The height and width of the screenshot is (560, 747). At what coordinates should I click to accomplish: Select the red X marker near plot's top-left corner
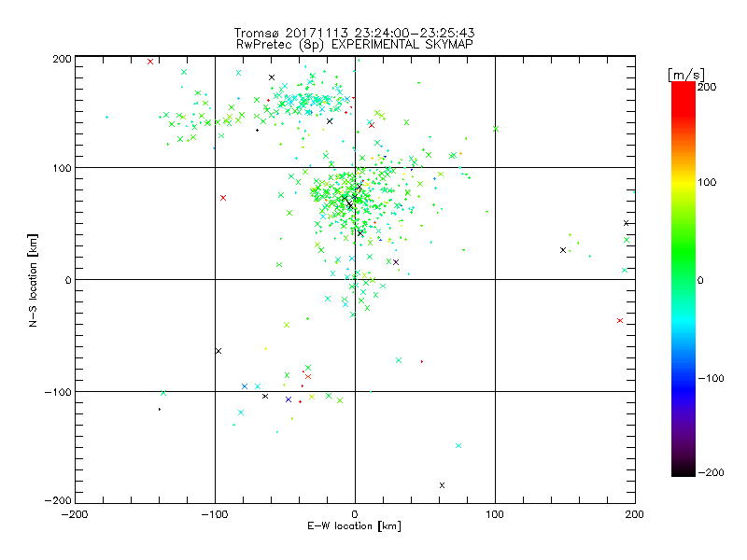tap(150, 62)
